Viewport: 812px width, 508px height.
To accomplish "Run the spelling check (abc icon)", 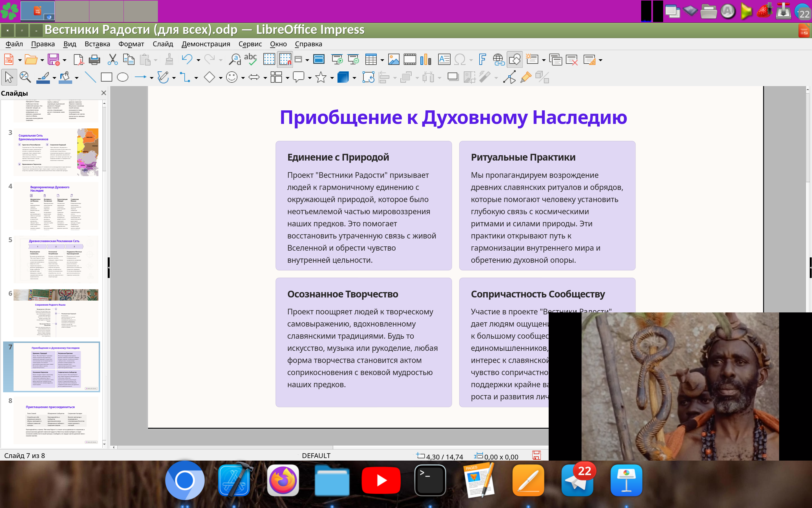I will click(251, 60).
